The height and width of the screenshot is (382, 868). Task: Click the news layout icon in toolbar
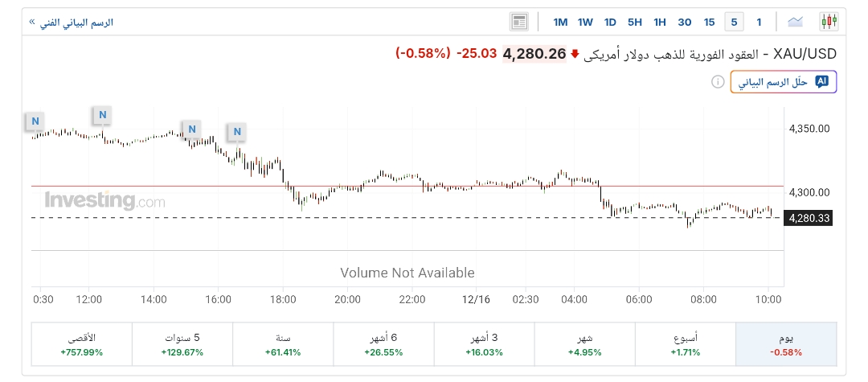click(x=519, y=22)
